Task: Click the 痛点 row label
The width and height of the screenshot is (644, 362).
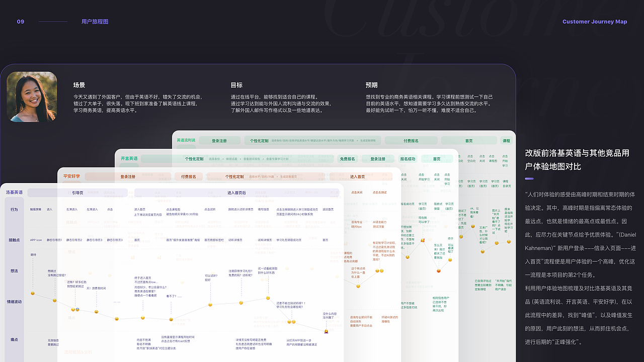Action: (x=14, y=340)
